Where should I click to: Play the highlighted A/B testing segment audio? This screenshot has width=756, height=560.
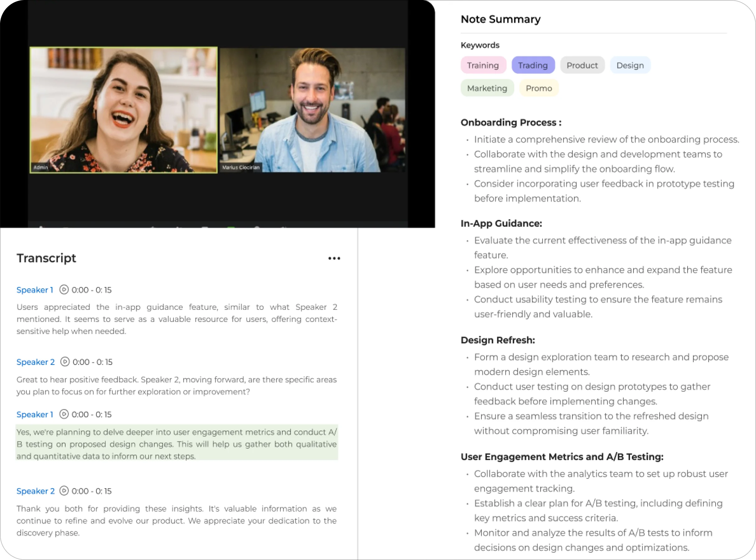click(64, 414)
